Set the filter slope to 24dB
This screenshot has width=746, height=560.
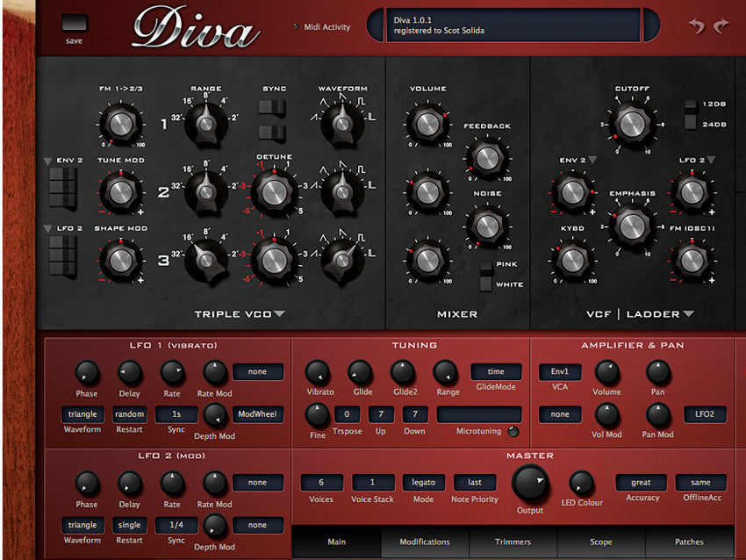pos(692,125)
